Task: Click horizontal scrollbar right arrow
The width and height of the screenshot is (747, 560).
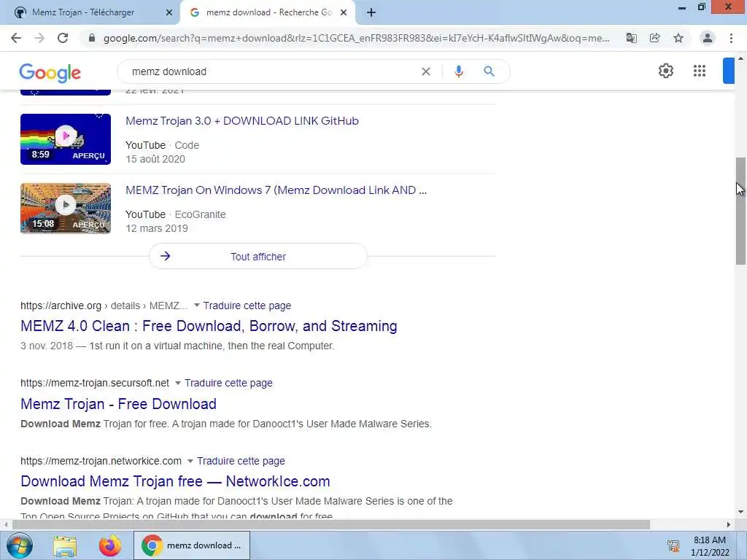Action: click(728, 524)
